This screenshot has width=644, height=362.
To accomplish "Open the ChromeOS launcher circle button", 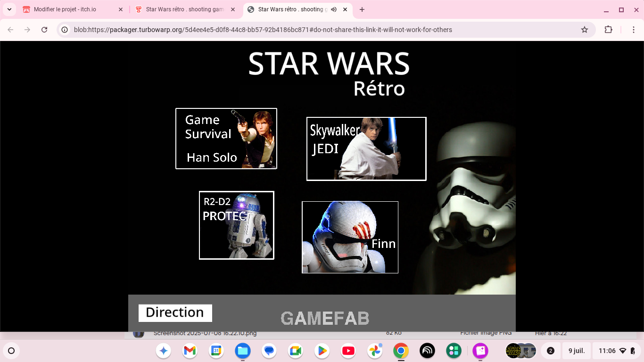I will [x=11, y=351].
